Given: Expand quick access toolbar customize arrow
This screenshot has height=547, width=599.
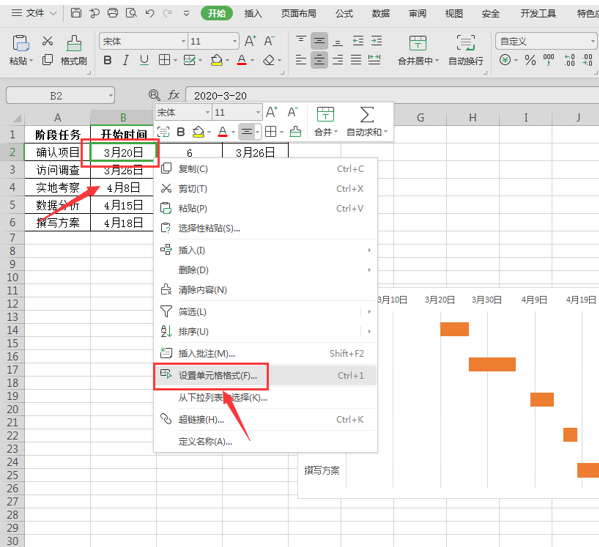Looking at the screenshot, I should [186, 13].
